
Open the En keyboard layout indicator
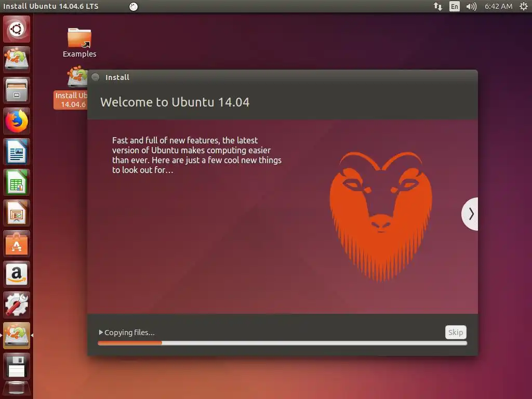coord(454,6)
